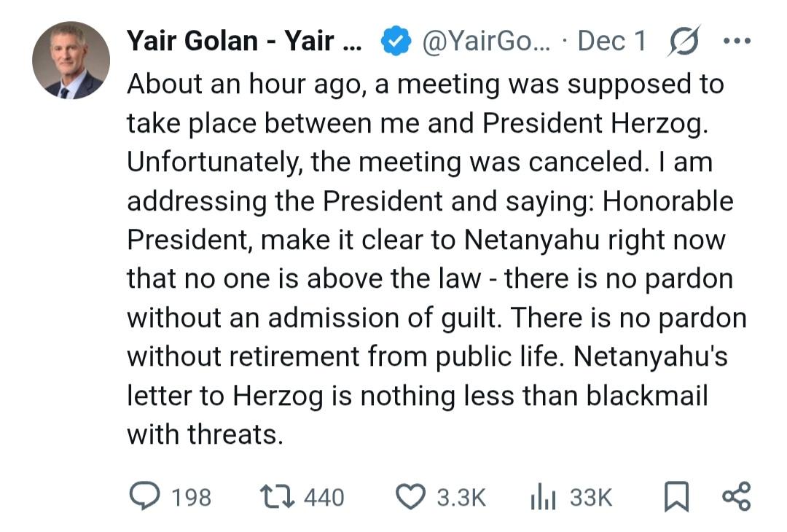Click the 33K views count
Screen dimensions: 787x532
(x=591, y=498)
